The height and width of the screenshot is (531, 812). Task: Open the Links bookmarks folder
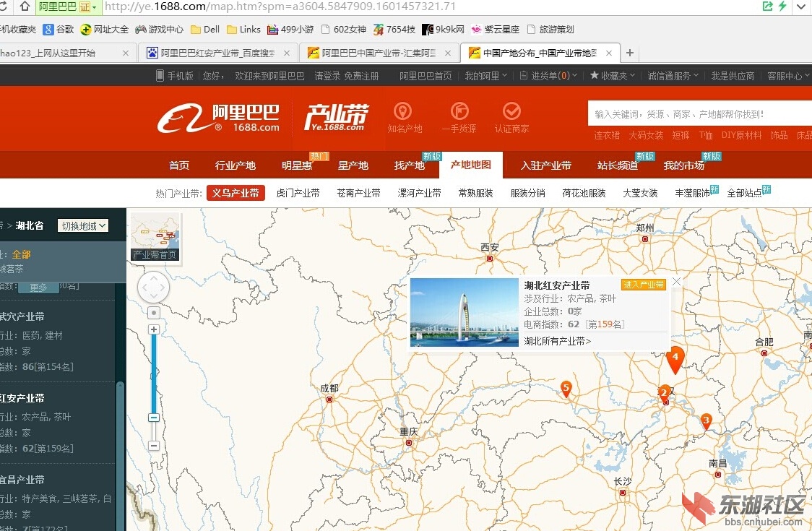pyautogui.click(x=243, y=30)
